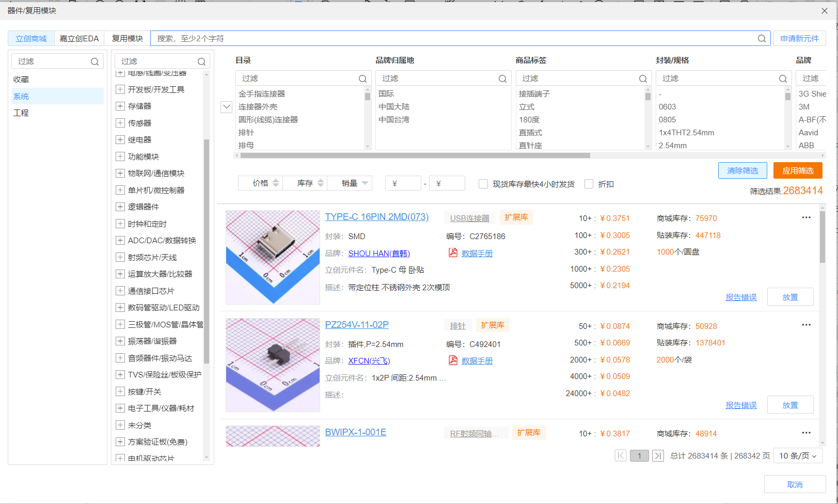Click the PDF datasheet icon for TYPE-C 16PIN
This screenshot has width=838, height=504.
453,253
